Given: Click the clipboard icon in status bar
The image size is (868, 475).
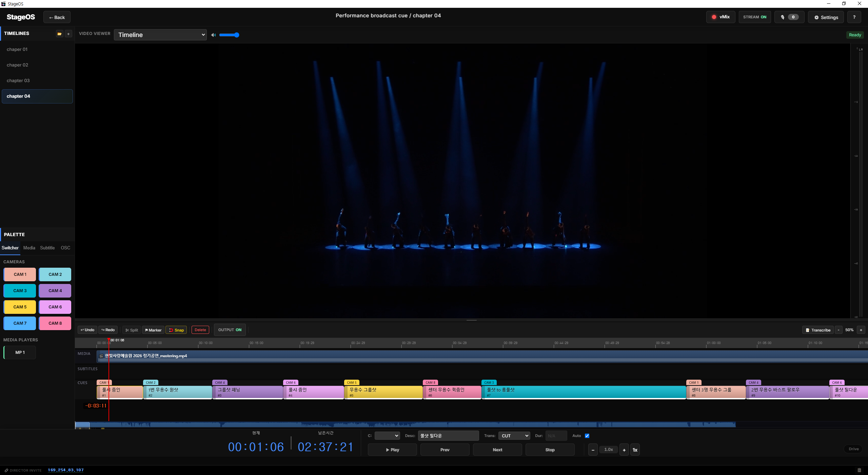Looking at the screenshot, I should (x=859, y=470).
